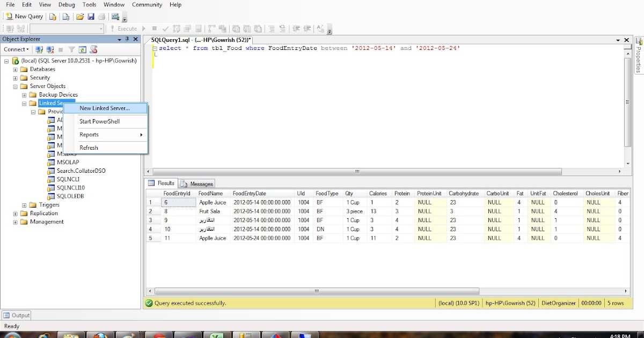Open the Debug menu
Screen dimensions: 644x338
[x=67, y=4]
